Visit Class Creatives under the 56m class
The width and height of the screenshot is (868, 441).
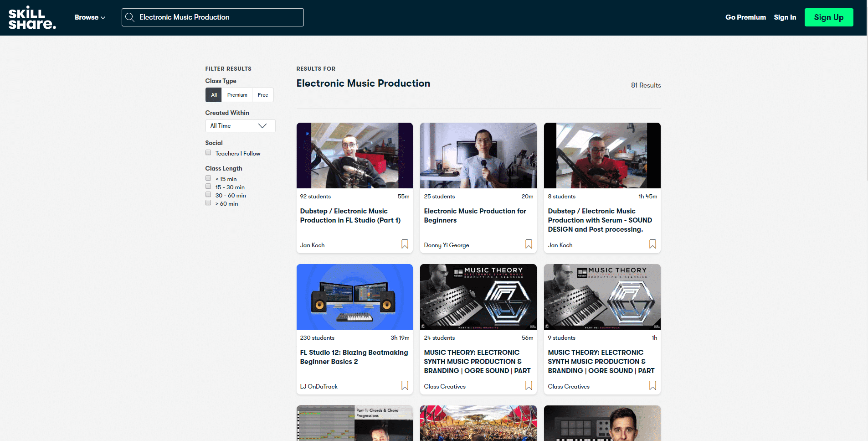point(445,386)
